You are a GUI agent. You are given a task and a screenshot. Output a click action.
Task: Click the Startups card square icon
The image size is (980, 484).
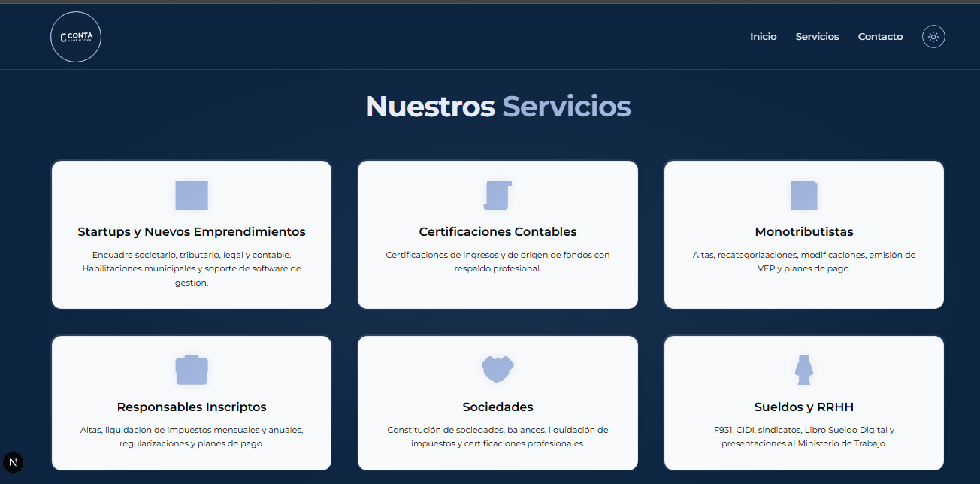click(x=192, y=195)
